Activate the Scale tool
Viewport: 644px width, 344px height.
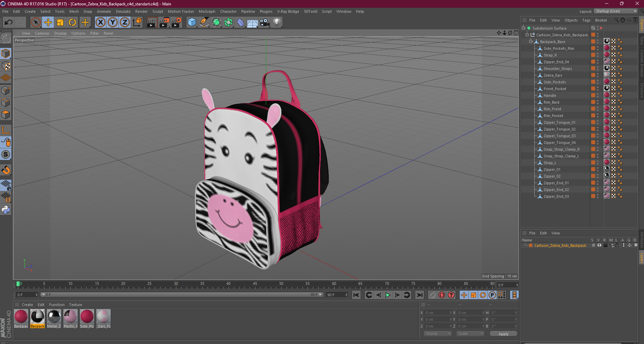(60, 23)
